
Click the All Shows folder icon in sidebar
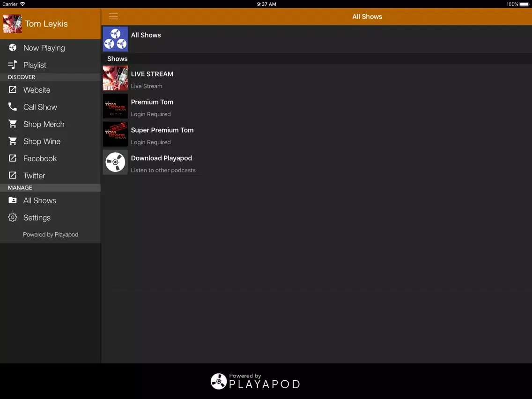click(x=13, y=200)
